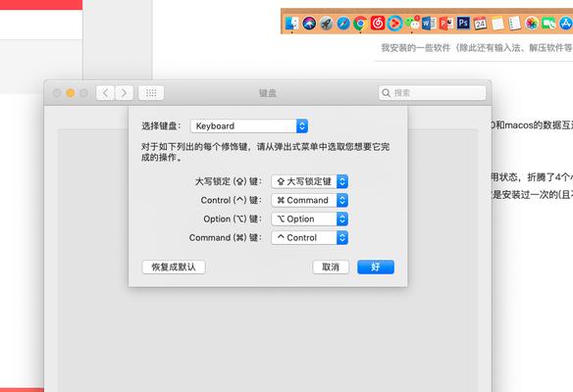Image resolution: width=573 pixels, height=392 pixels.
Task: Open the Photos app icon
Action: [532, 24]
